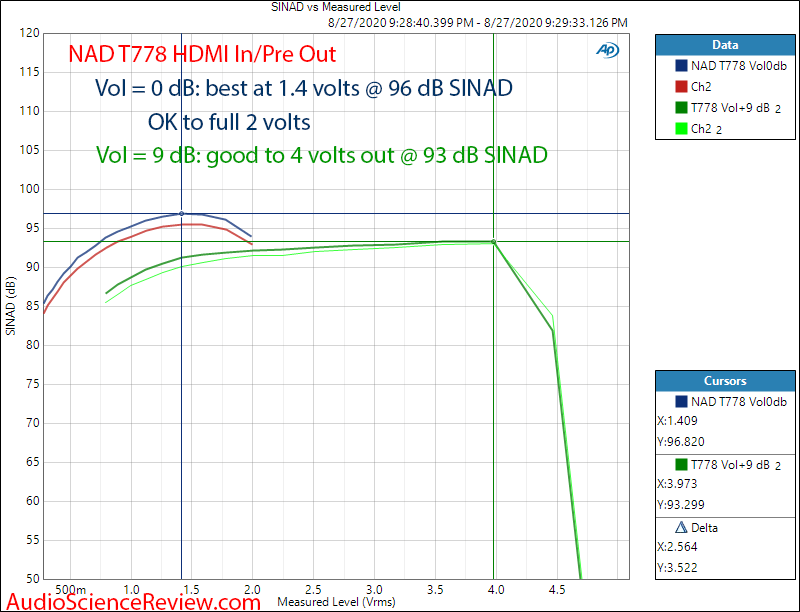Viewport: 800px width, 612px height.
Task: Click the dark blue swatch in Cursors panel
Action: [x=681, y=401]
